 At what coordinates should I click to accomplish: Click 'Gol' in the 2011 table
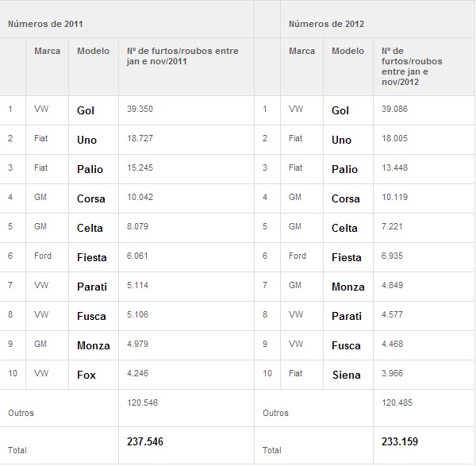pyautogui.click(x=86, y=111)
